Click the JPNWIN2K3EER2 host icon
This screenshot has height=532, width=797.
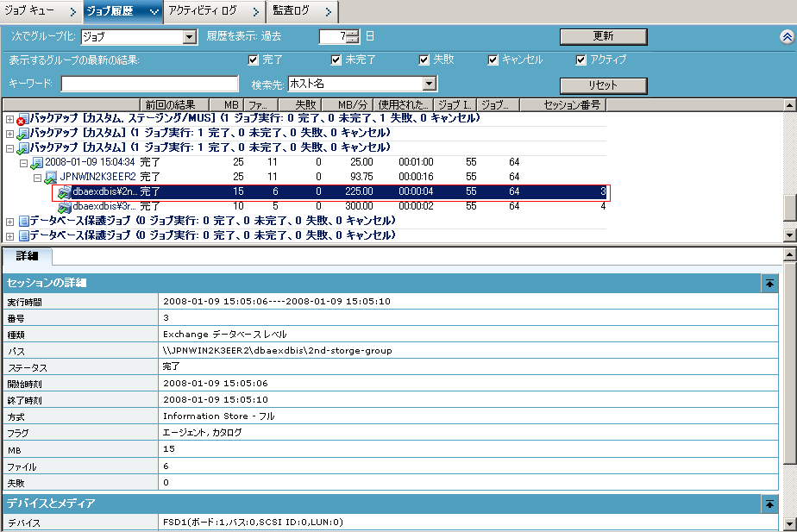[x=50, y=178]
